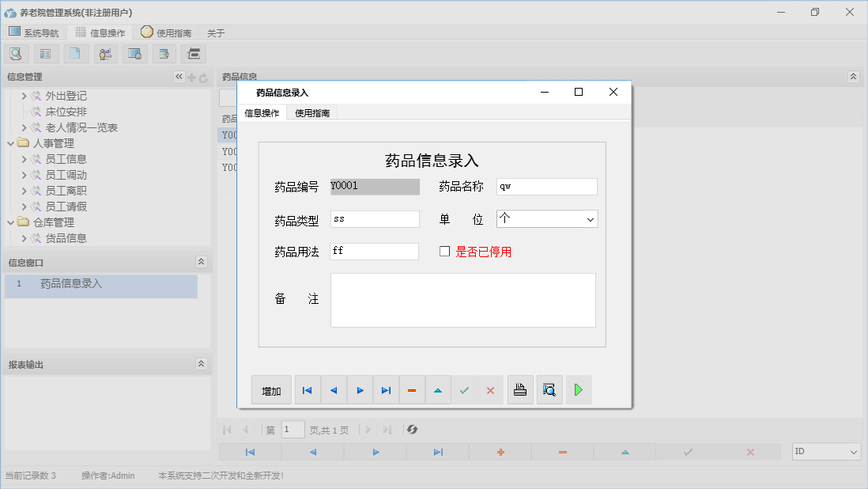Open the 单位 unit dropdown
This screenshot has width=868, height=489.
coord(589,218)
